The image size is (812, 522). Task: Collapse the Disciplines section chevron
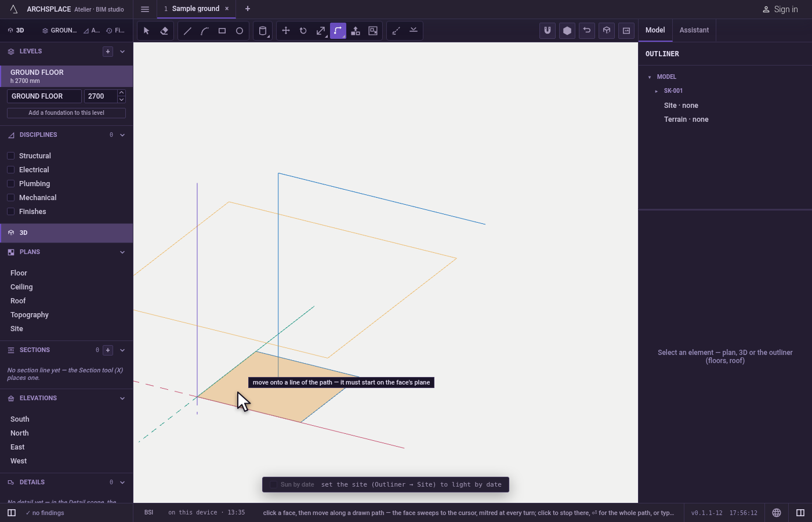[122, 135]
